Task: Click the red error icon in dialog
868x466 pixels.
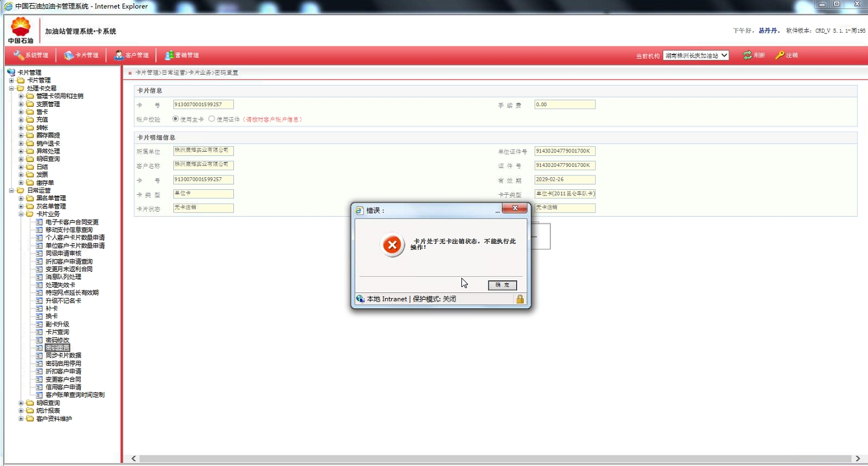Action: (392, 245)
